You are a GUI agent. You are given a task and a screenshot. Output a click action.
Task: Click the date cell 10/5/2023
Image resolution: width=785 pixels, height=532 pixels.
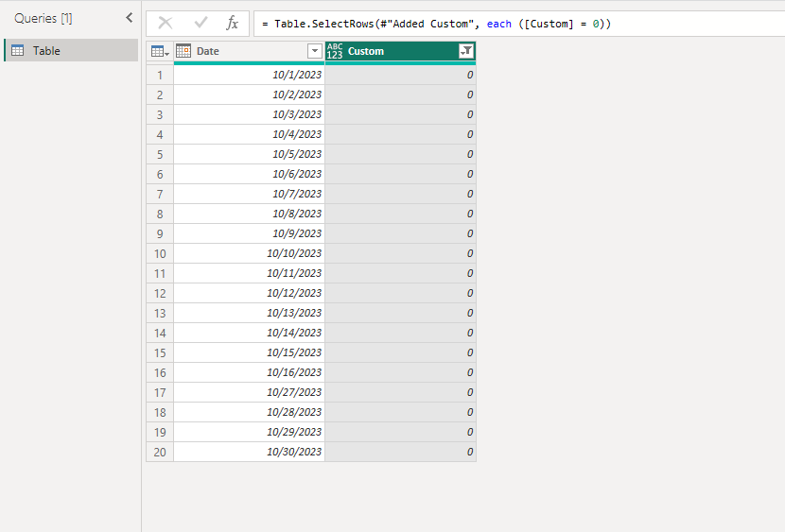pyautogui.click(x=250, y=154)
